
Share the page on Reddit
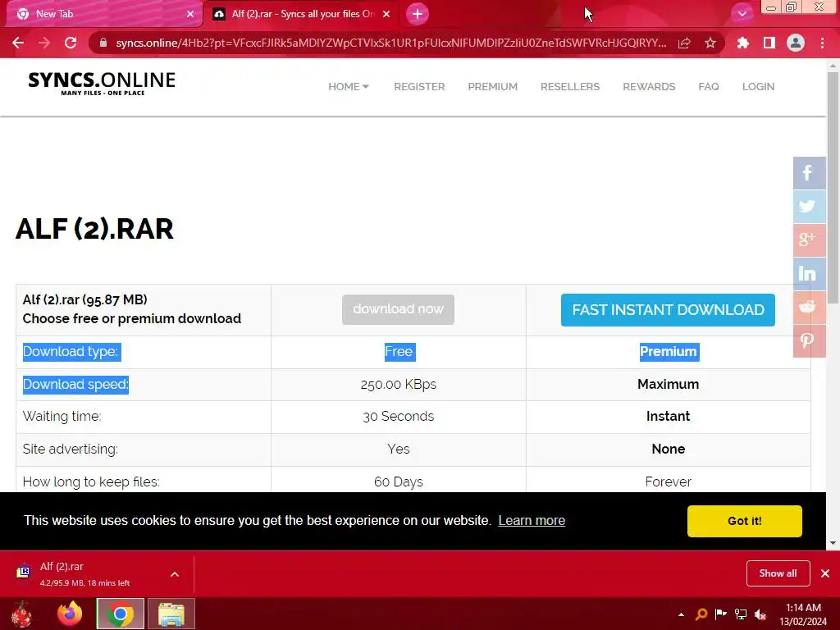(809, 307)
